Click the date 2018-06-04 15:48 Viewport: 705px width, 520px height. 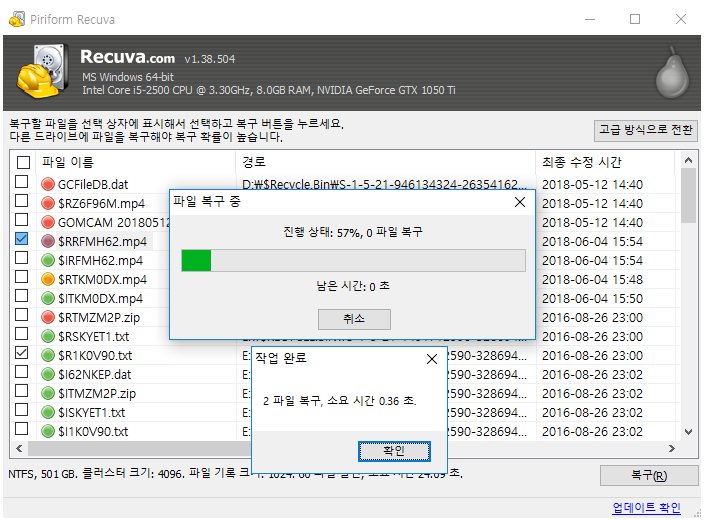point(593,280)
